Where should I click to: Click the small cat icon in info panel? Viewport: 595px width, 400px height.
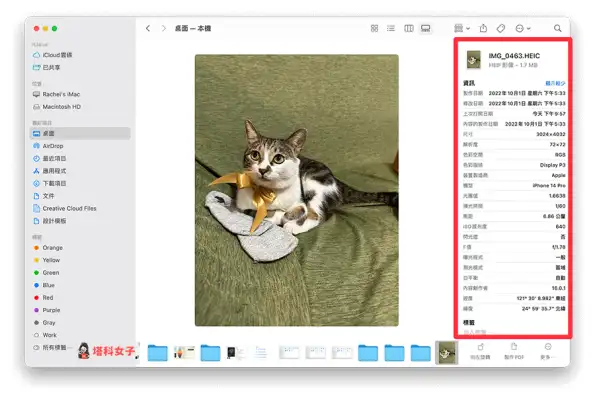(x=474, y=60)
